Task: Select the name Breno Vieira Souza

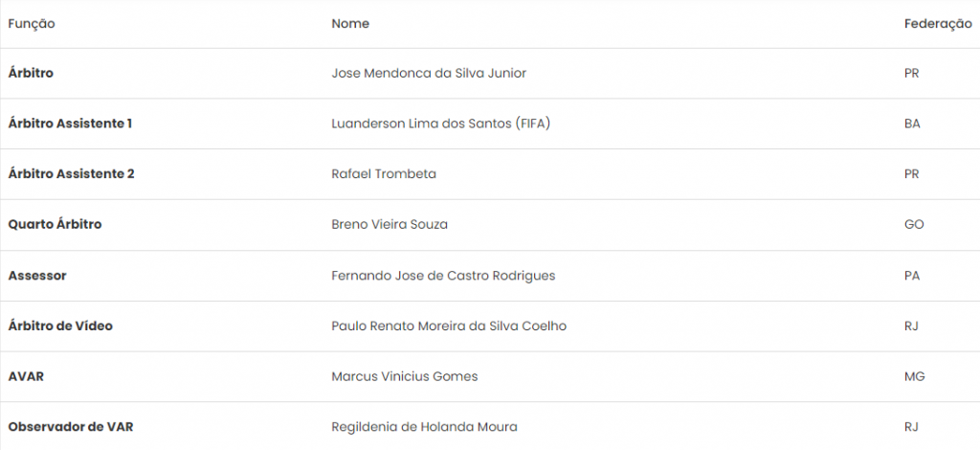Action: point(390,225)
